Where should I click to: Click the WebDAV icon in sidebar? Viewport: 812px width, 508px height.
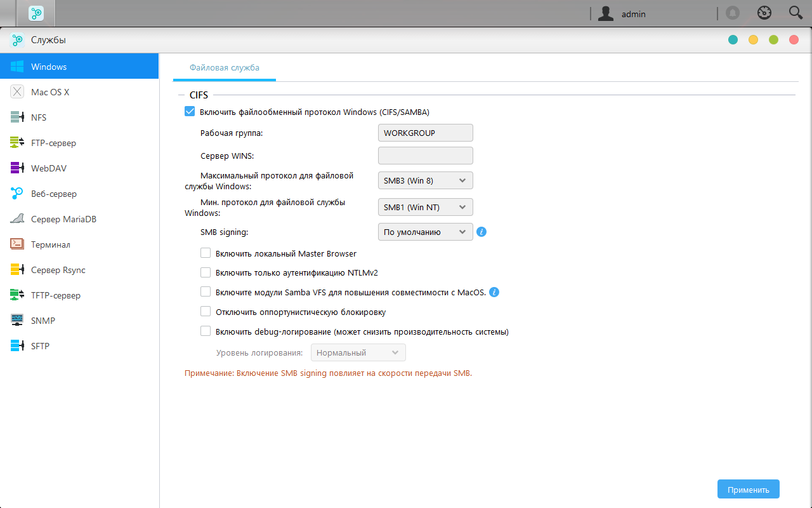pyautogui.click(x=17, y=168)
